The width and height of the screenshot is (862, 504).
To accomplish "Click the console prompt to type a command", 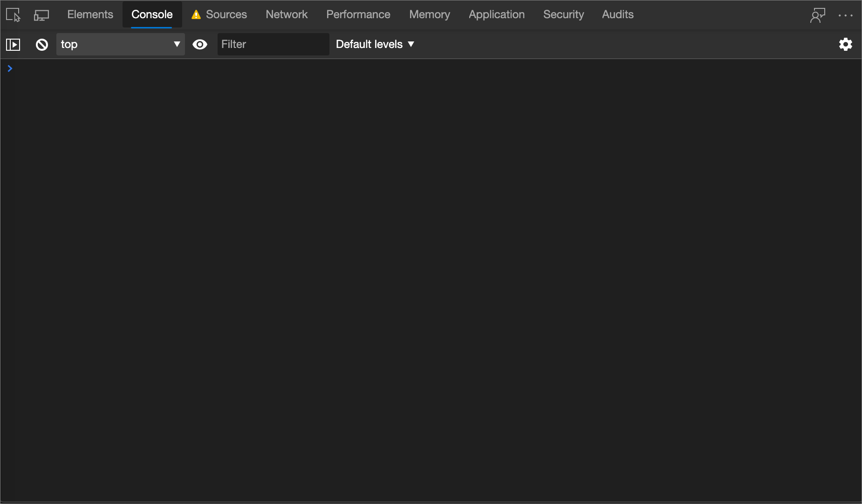I will pyautogui.click(x=186, y=68).
